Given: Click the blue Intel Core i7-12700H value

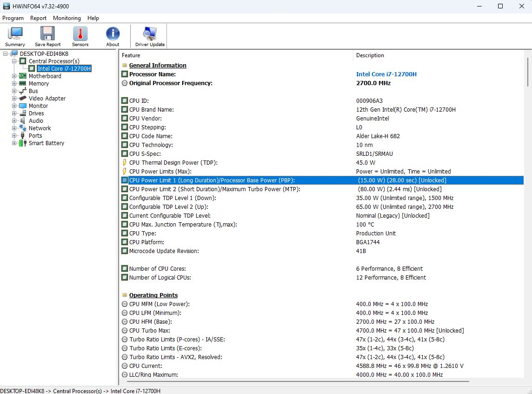Looking at the screenshot, I should (386, 74).
